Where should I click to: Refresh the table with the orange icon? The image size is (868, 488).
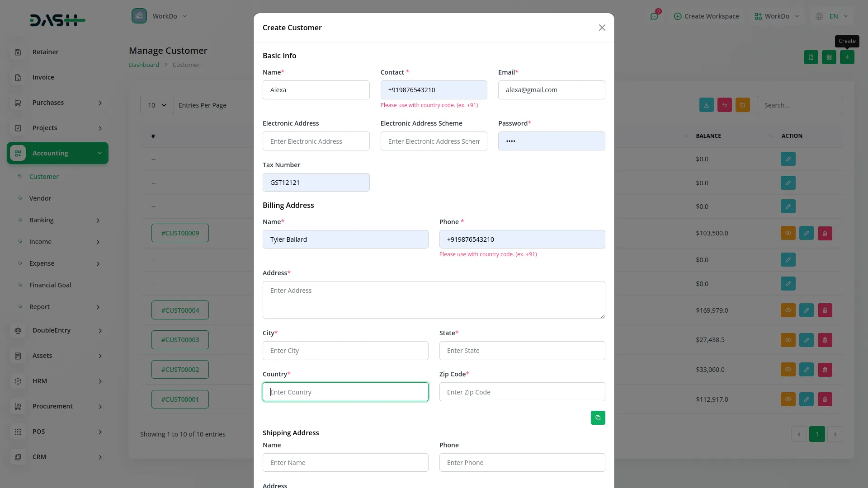(x=743, y=105)
